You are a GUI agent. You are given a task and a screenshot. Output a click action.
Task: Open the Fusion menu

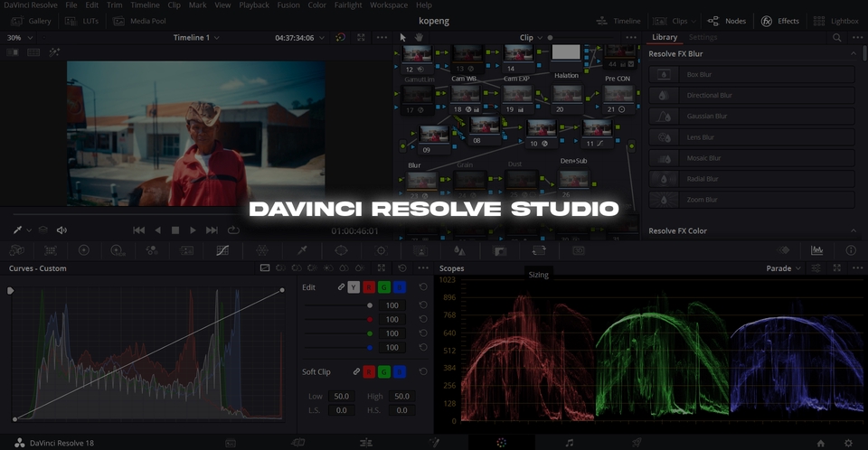click(x=288, y=5)
